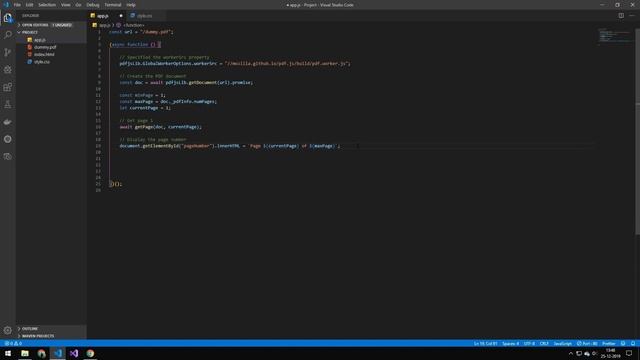
Task: Open the Debug menu
Action: pos(93,5)
